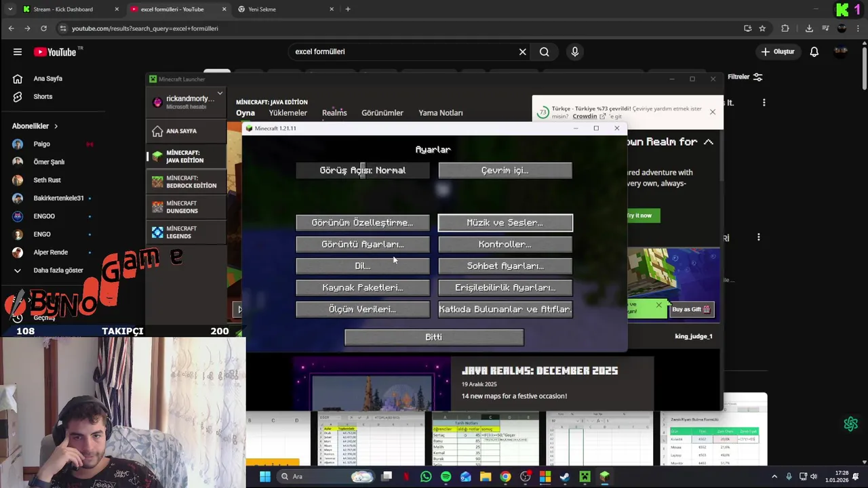The height and width of the screenshot is (488, 868).
Task: Open YouTube notifications bell
Action: tap(814, 52)
